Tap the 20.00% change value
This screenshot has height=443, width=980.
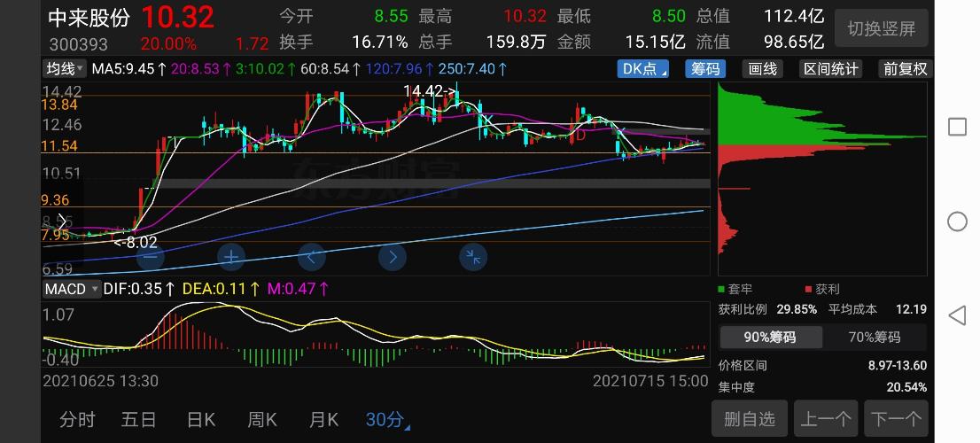point(168,43)
